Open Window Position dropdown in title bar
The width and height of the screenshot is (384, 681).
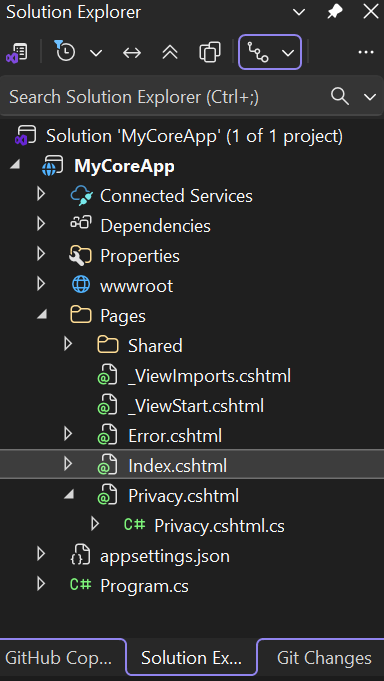[x=299, y=13]
